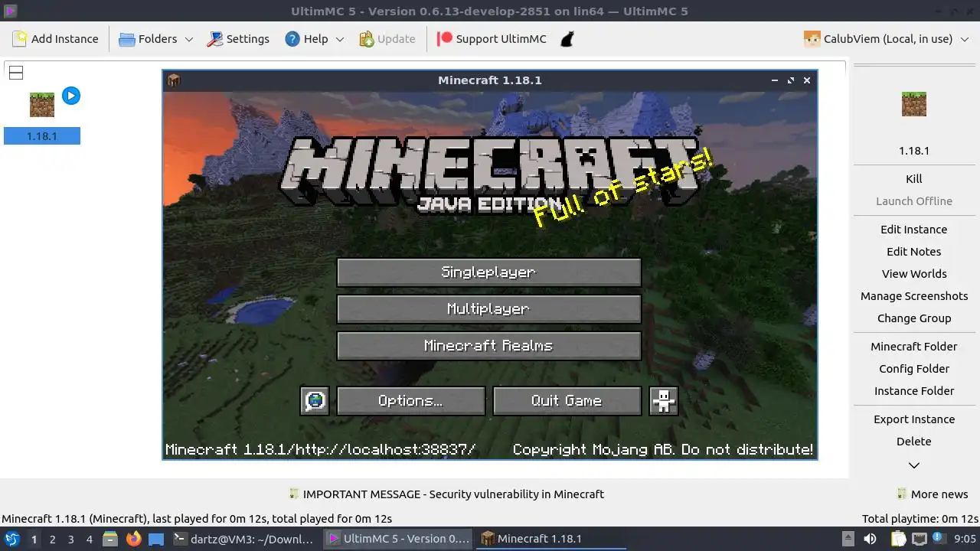Screen dimensions: 980x551
Task: Click the disabled Update button
Action: pyautogui.click(x=387, y=39)
